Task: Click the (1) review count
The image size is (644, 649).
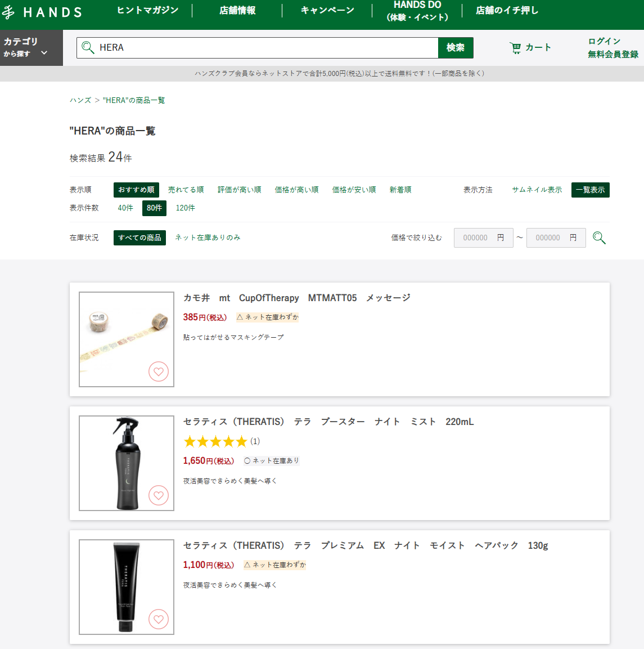Action: (x=255, y=442)
